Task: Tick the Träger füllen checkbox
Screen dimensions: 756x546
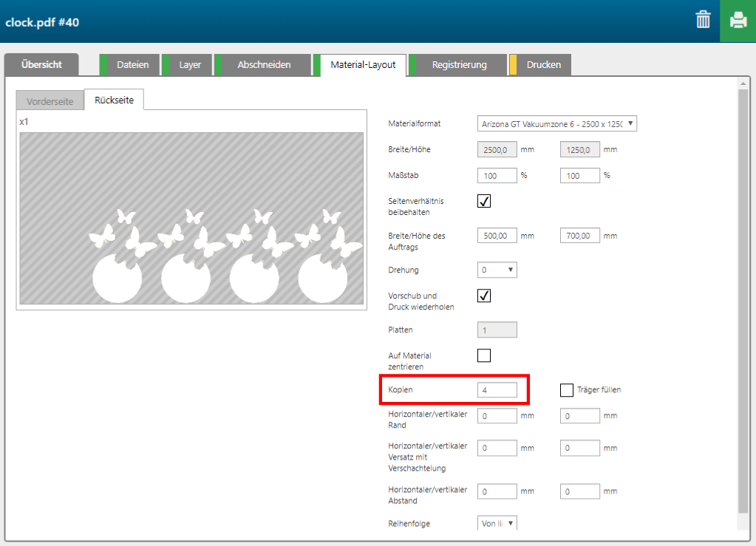Action: [567, 389]
